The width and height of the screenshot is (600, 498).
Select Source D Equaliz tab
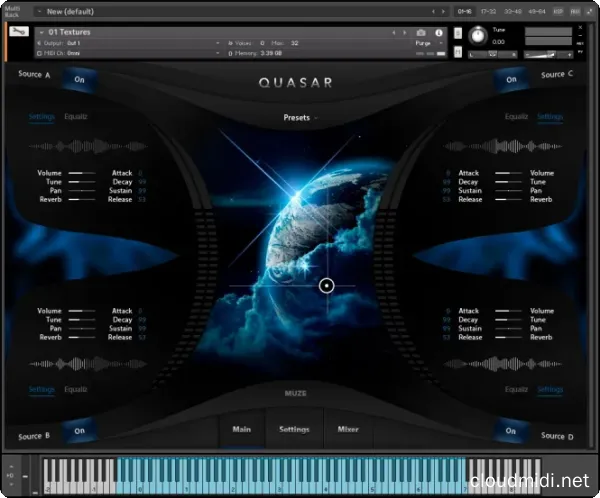516,389
